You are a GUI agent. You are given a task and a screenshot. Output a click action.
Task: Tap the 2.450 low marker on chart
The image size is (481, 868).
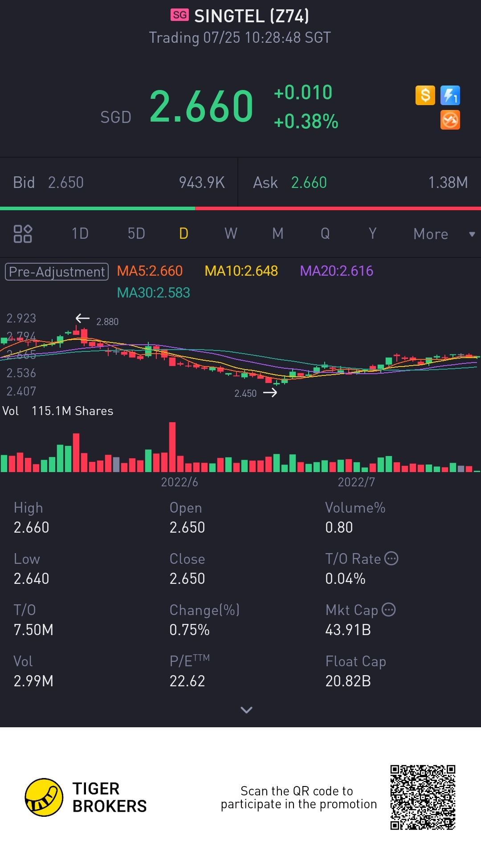click(x=245, y=393)
